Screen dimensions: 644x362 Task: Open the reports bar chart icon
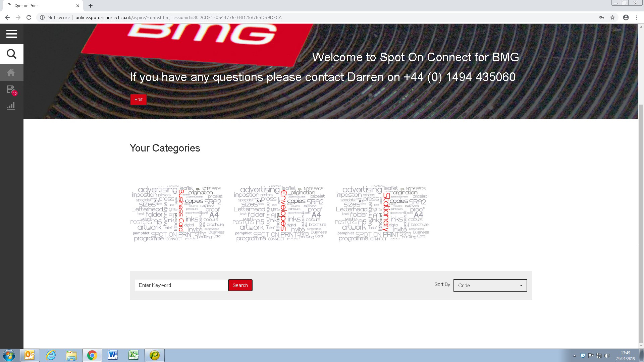(x=11, y=106)
